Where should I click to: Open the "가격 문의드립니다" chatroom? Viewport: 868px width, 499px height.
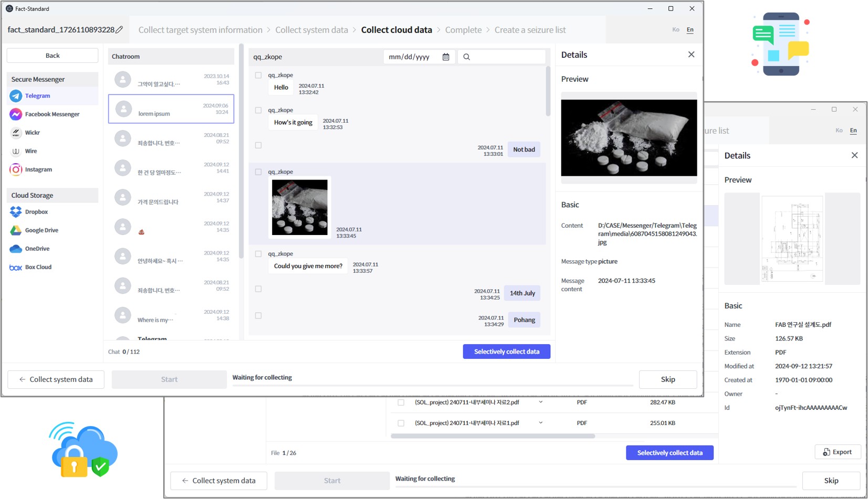click(x=171, y=197)
